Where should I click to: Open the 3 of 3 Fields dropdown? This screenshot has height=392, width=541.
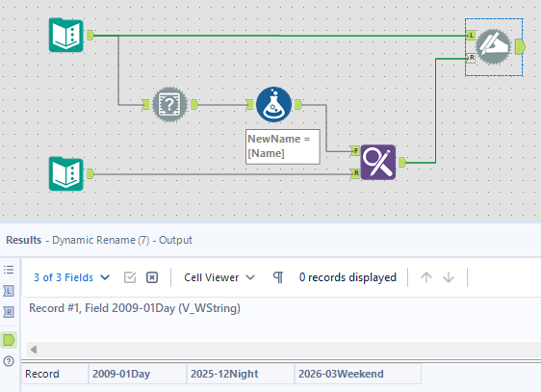click(72, 277)
